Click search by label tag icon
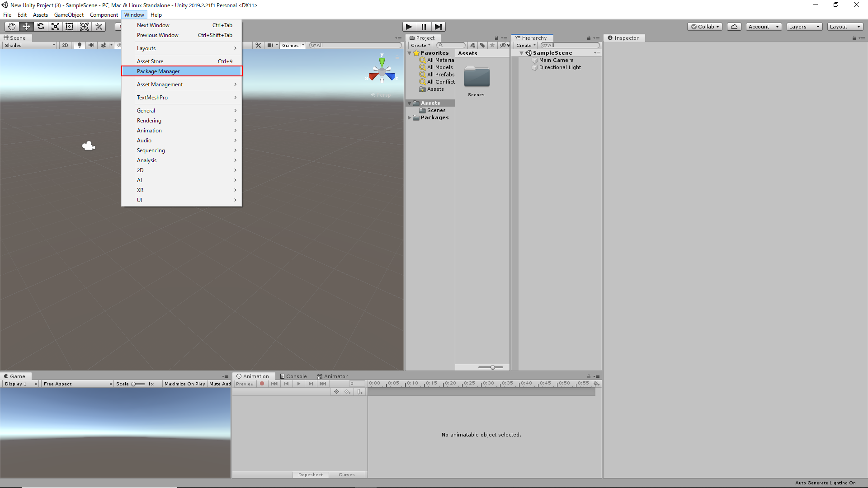The image size is (868, 488). (482, 45)
